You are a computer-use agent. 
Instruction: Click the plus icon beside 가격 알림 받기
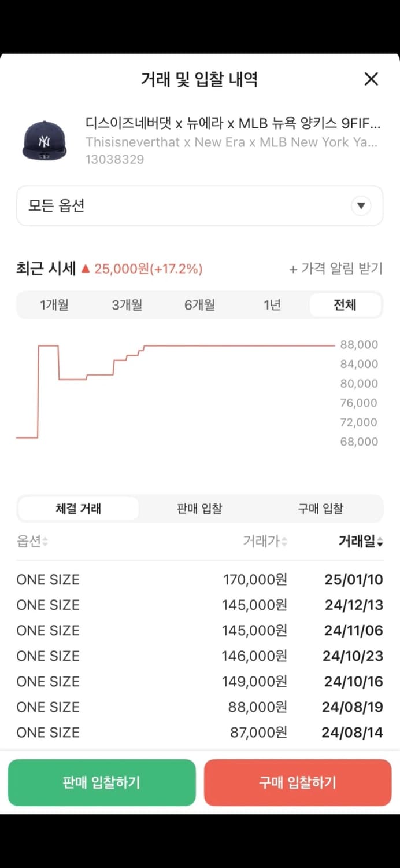[292, 269]
